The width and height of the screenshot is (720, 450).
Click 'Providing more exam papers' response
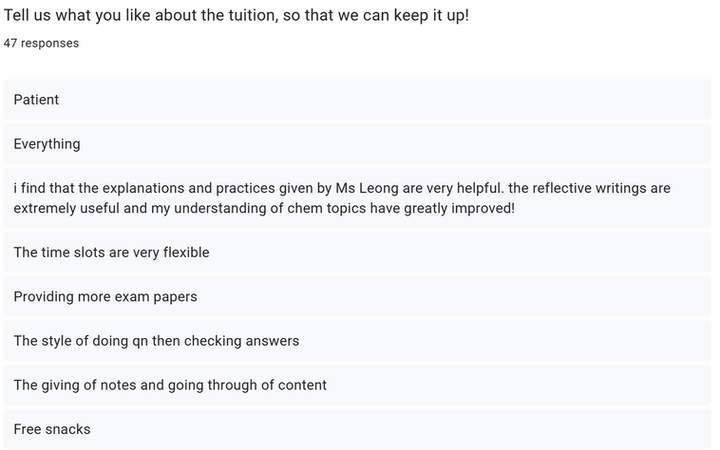357,296
